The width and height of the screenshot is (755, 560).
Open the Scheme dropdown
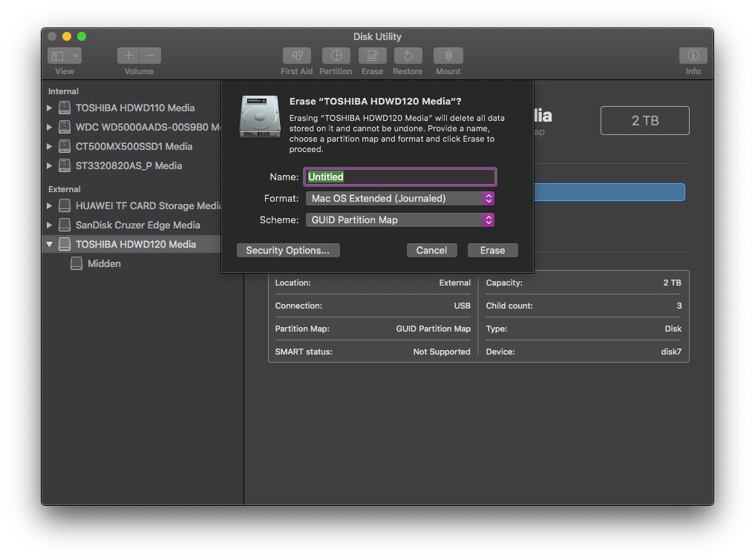(x=399, y=220)
